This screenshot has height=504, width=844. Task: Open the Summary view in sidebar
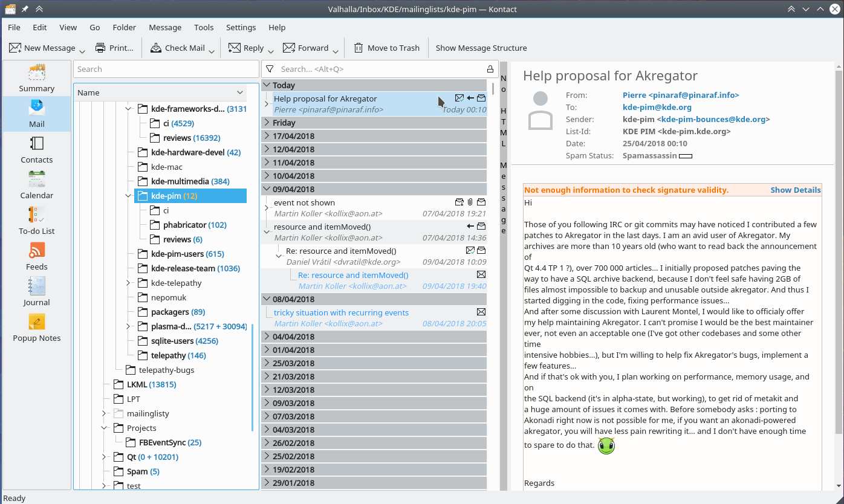[x=36, y=79]
